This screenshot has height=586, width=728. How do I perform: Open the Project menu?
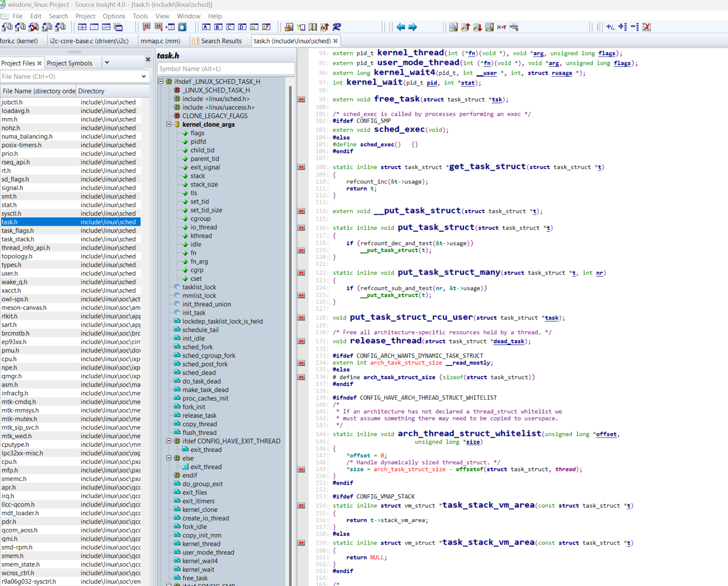tap(85, 16)
